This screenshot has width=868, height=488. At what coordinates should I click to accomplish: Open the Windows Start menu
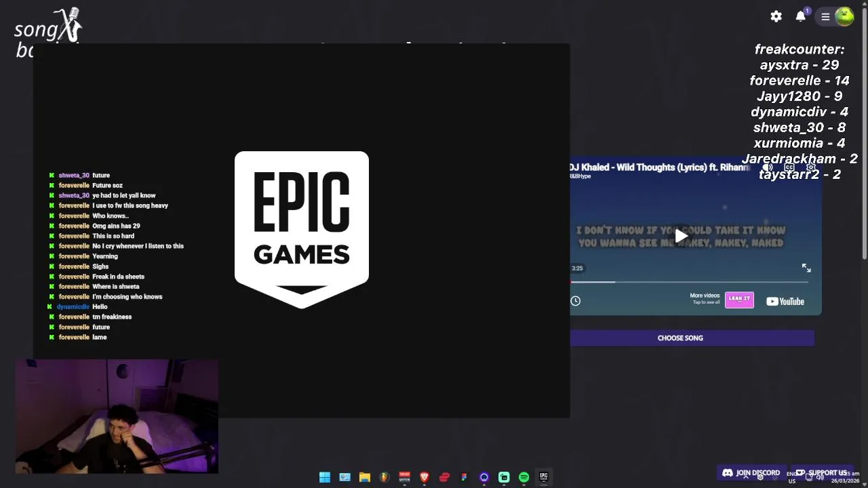325,477
